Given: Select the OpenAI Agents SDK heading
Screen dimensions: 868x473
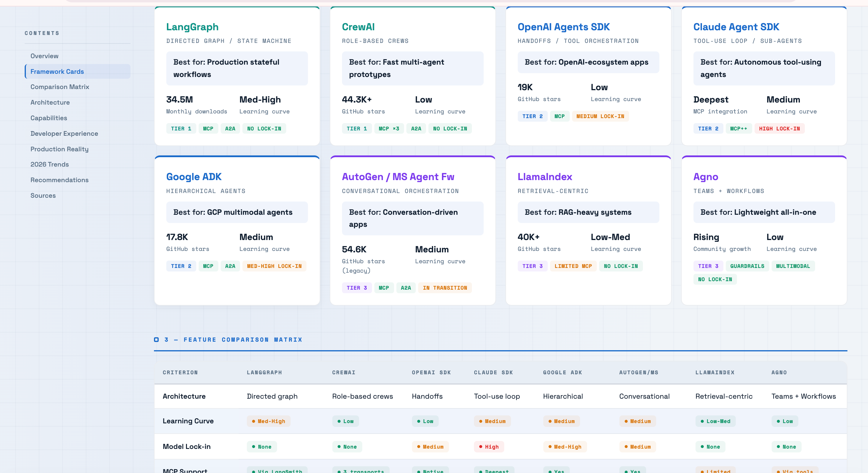Looking at the screenshot, I should (x=563, y=27).
